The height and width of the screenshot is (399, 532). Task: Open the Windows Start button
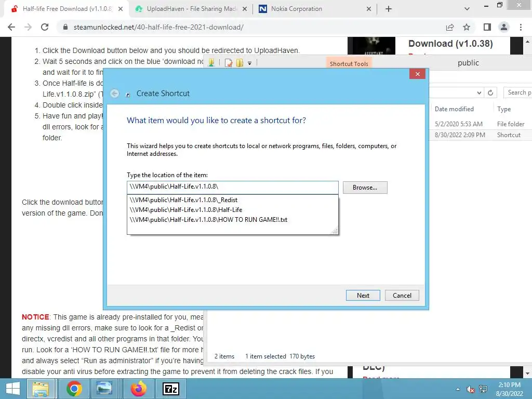pos(13,389)
